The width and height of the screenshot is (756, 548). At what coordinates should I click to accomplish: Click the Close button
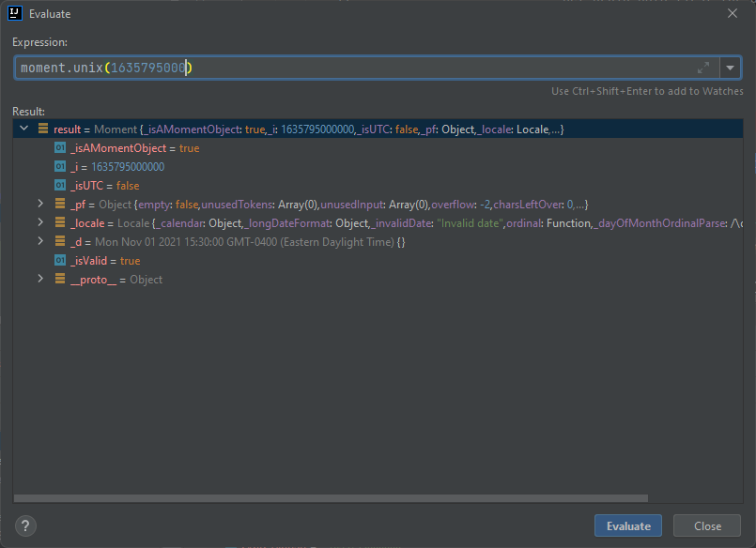706,525
